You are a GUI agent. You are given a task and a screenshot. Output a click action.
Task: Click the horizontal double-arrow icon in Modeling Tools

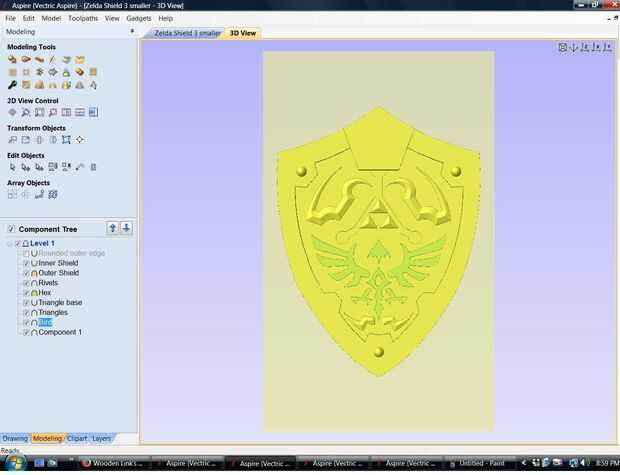[x=53, y=72]
